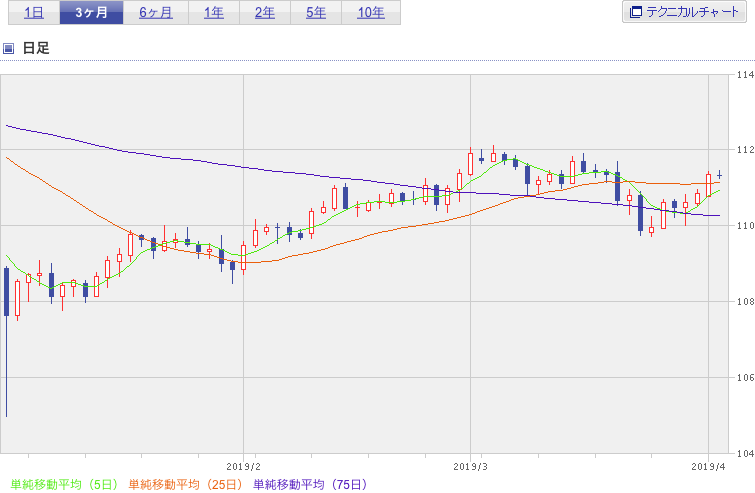This screenshot has width=755, height=493.
Task: Show the 1年 chart period
Action: coord(214,13)
